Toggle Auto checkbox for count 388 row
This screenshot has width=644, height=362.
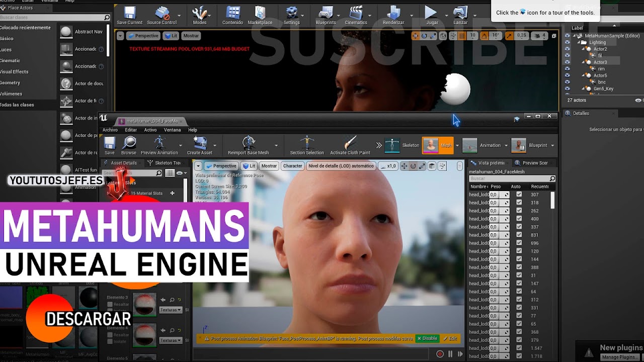[x=519, y=267]
